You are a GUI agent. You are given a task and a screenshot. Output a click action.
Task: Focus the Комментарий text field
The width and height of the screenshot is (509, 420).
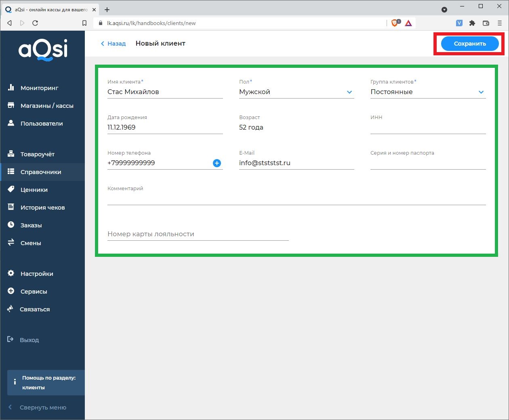point(296,199)
